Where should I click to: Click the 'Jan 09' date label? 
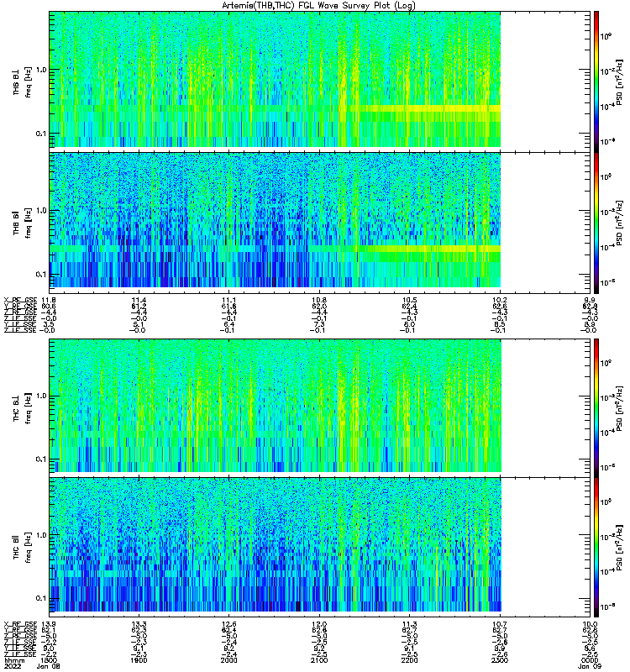click(x=590, y=666)
